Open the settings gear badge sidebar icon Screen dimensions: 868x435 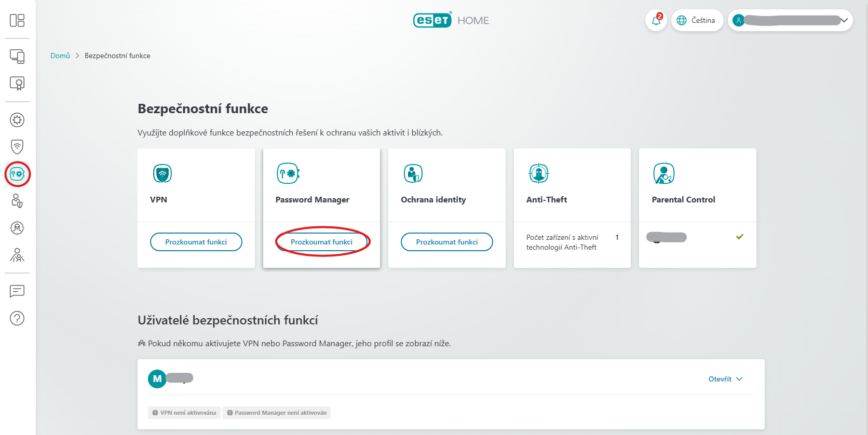[x=17, y=120]
